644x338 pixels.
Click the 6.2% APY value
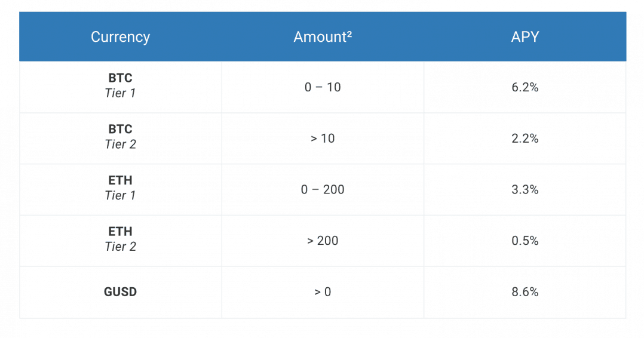click(525, 87)
